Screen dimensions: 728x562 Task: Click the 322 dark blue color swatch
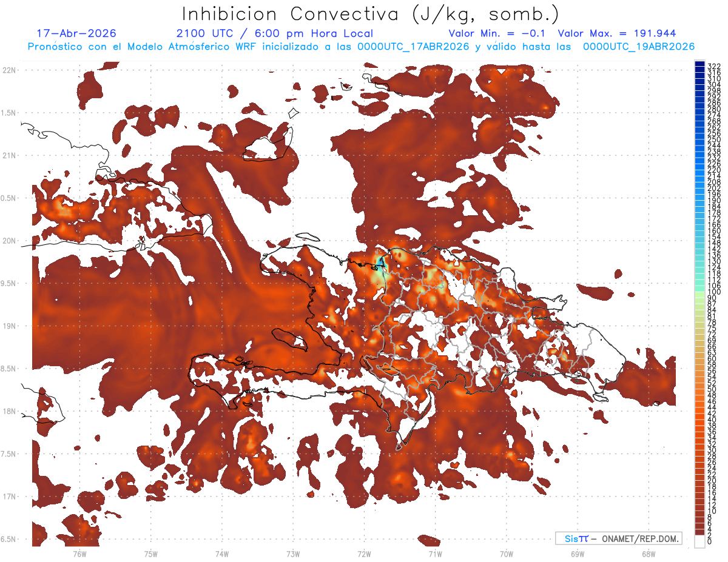coord(699,64)
